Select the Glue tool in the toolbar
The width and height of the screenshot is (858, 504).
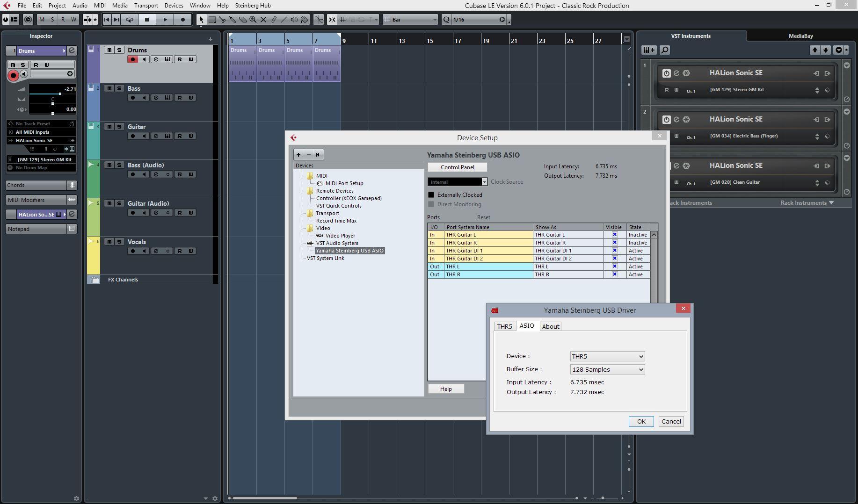pos(233,20)
